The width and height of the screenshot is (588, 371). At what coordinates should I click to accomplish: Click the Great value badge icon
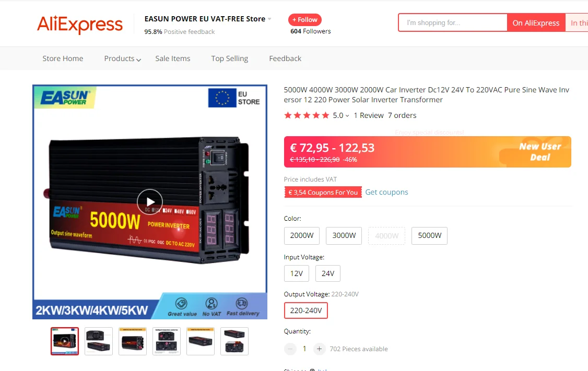pos(182,303)
